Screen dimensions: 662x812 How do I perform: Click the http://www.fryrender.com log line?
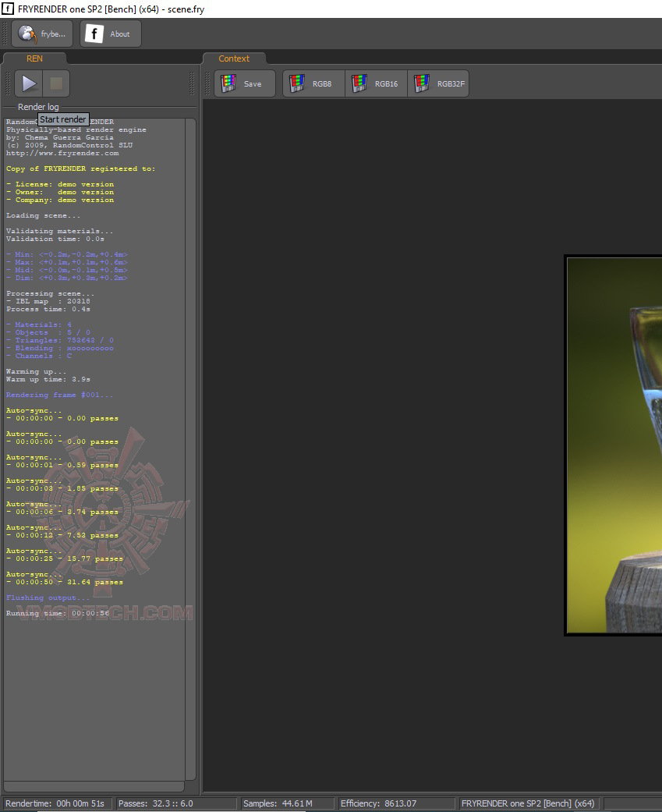62,154
